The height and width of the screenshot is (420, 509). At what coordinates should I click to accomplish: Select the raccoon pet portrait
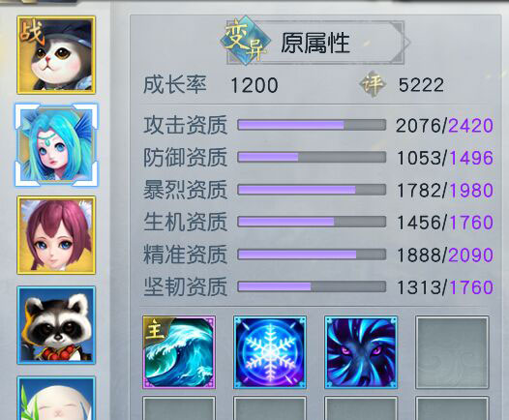56,325
